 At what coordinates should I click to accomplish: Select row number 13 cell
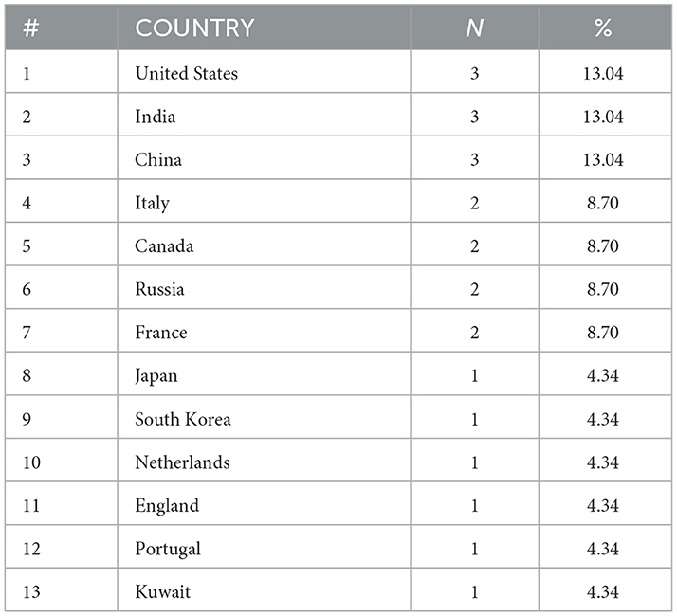(32, 592)
